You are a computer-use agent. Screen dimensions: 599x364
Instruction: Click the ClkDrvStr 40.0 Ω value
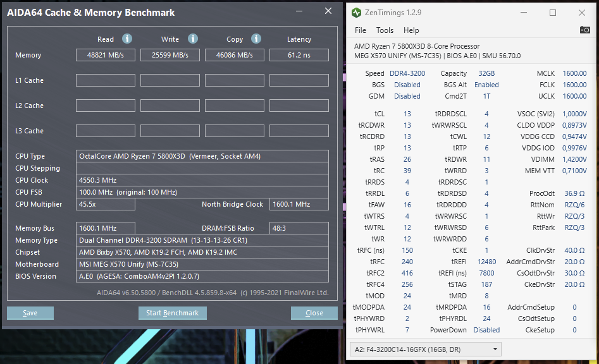574,250
